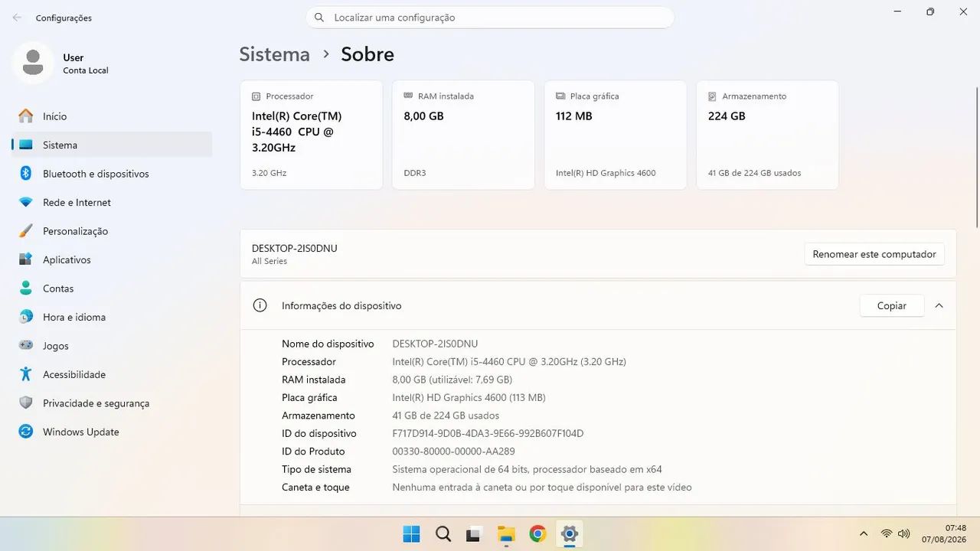Focus the Localizar uma configuração field
The image size is (980, 551).
(490, 18)
